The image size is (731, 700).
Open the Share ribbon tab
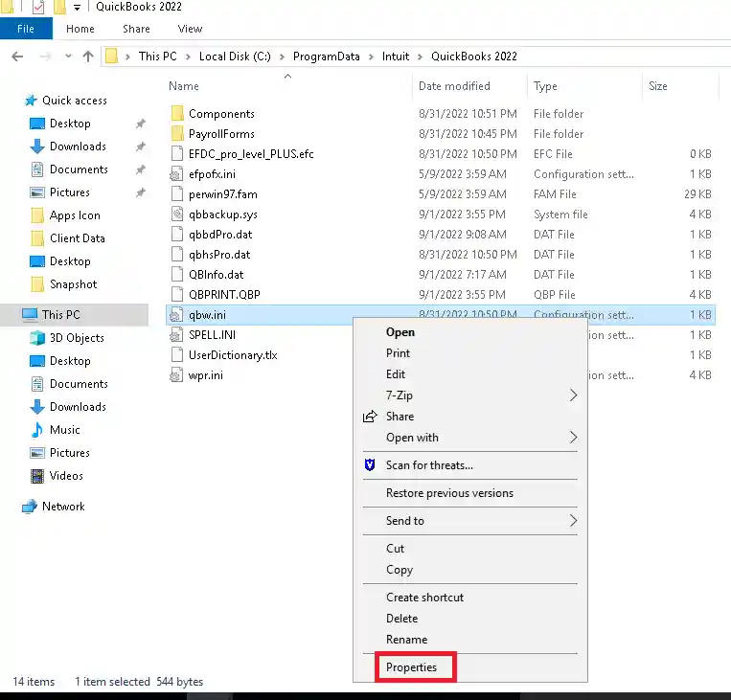tap(136, 29)
